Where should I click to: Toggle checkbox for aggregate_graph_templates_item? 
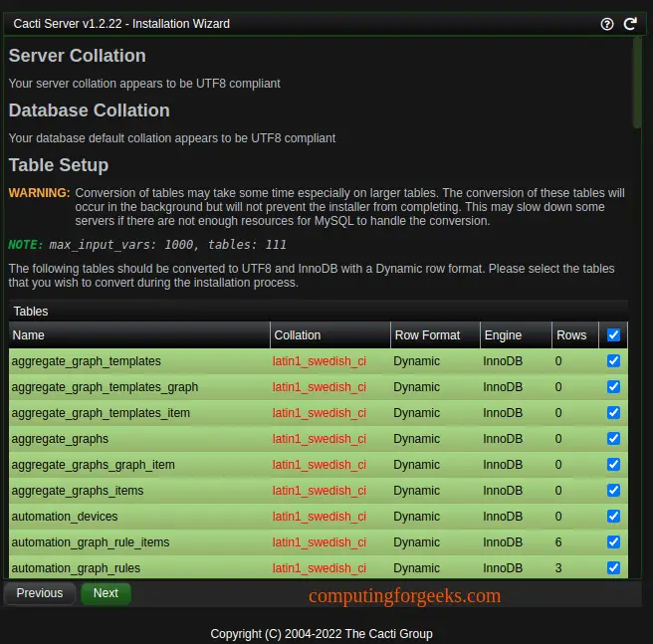tap(613, 412)
